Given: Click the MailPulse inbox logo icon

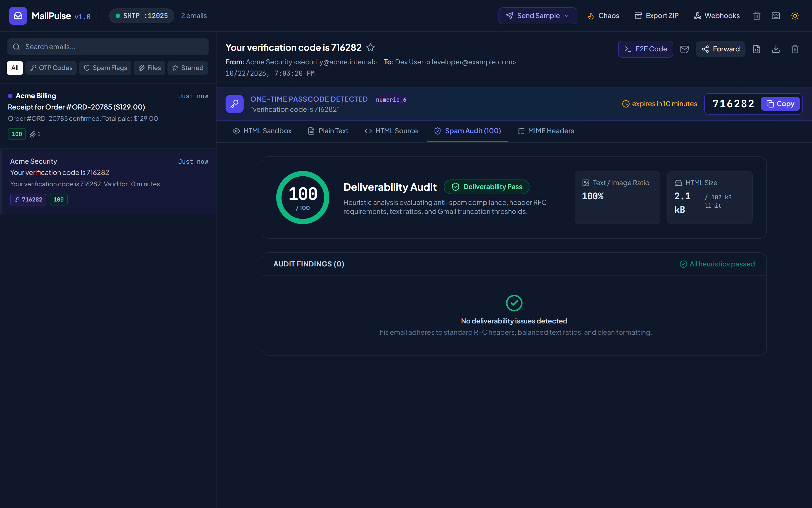Looking at the screenshot, I should click(18, 16).
